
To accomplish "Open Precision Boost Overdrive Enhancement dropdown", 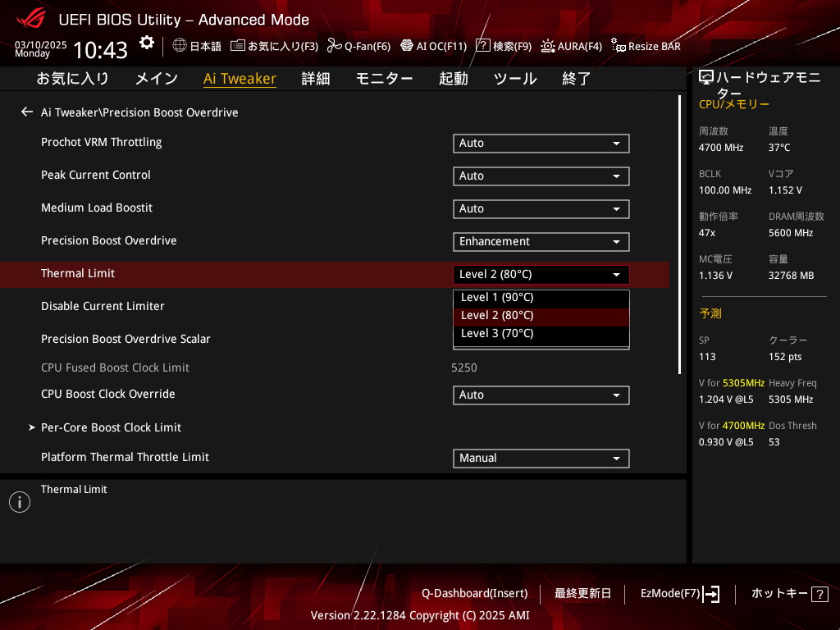I will (541, 242).
